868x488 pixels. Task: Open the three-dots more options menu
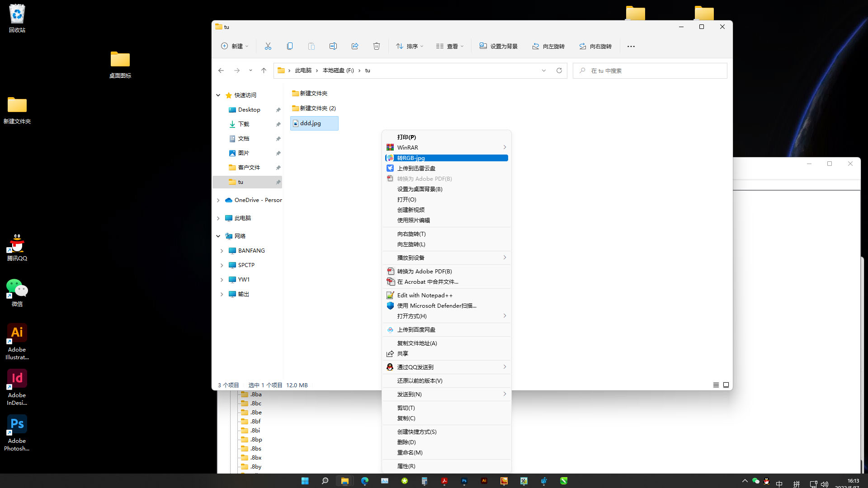point(631,46)
